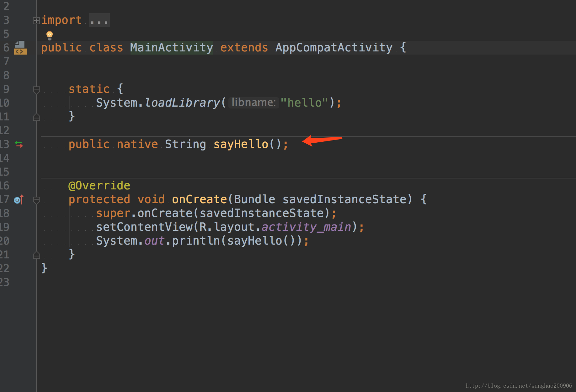Click the static keyword
The image size is (576, 392).
pos(89,89)
